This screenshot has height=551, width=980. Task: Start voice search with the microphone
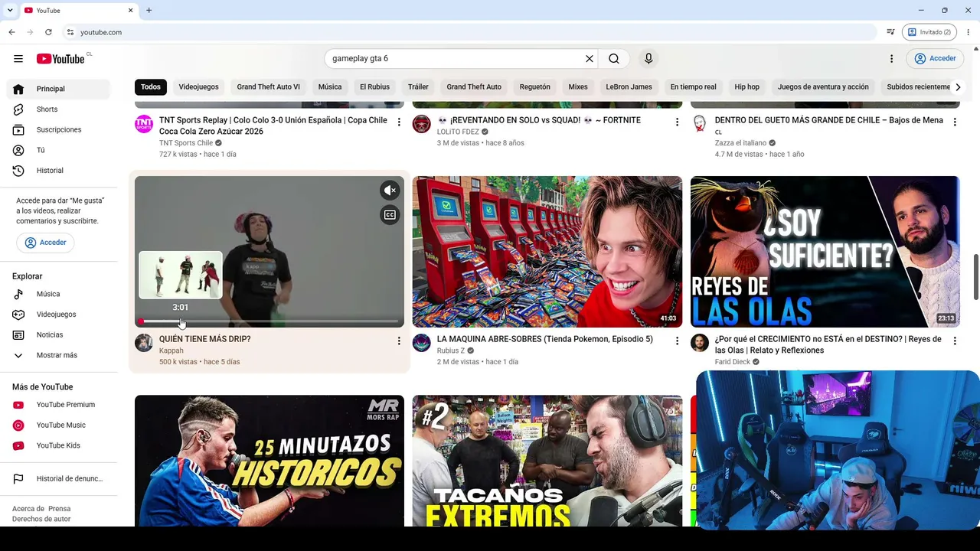[x=648, y=59]
